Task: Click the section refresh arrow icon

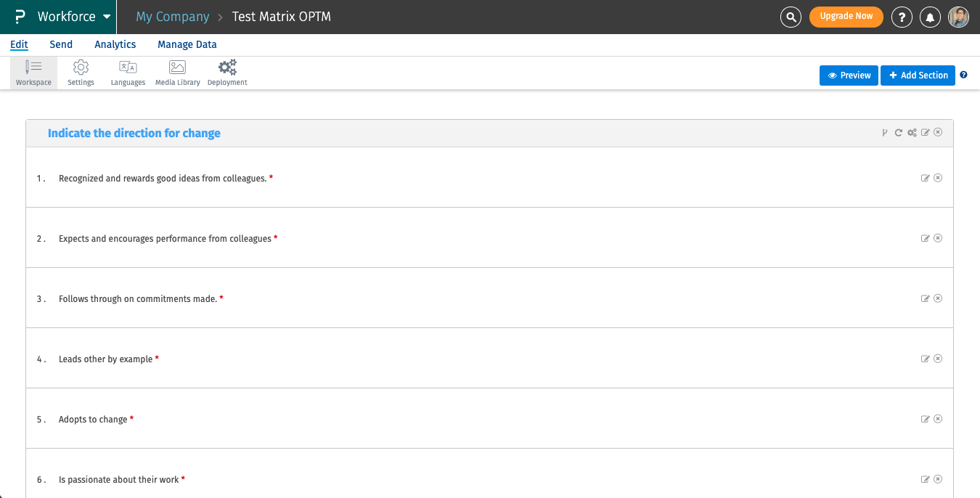Action: pos(899,133)
